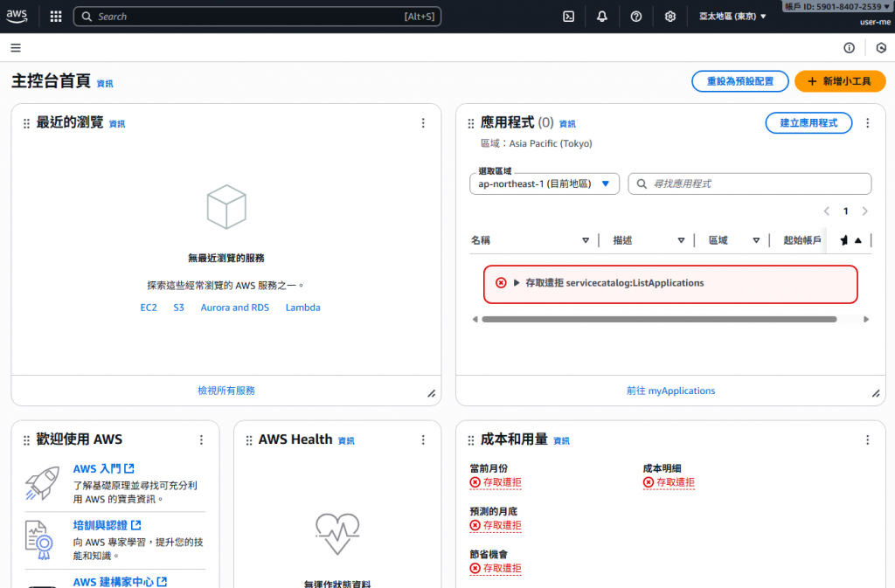Grab the AWS Health widget drag handle
Image resolution: width=895 pixels, height=588 pixels.
(249, 440)
